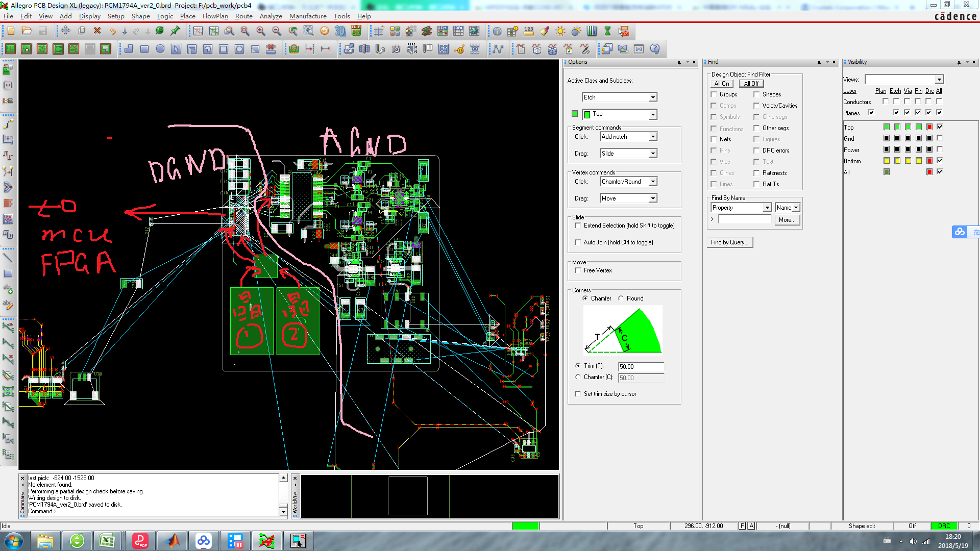Click the red Delete icon
This screenshot has height=551, width=980.
tap(97, 31)
